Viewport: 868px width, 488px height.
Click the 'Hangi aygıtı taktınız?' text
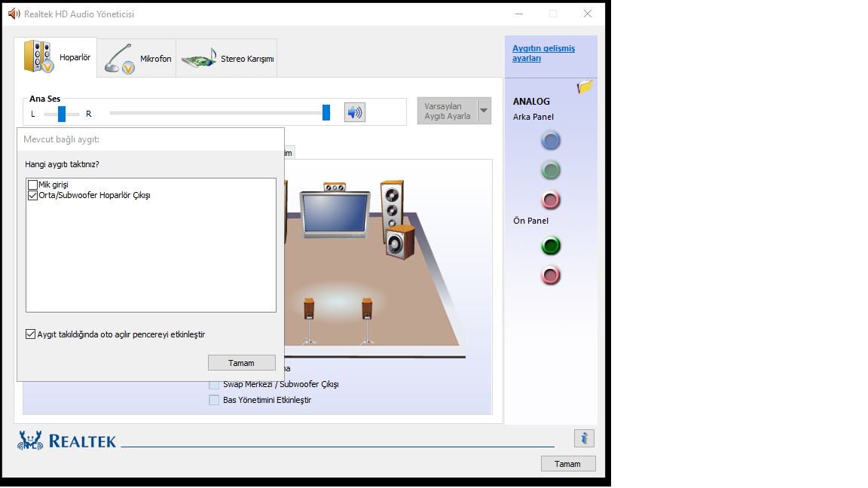pos(62,164)
